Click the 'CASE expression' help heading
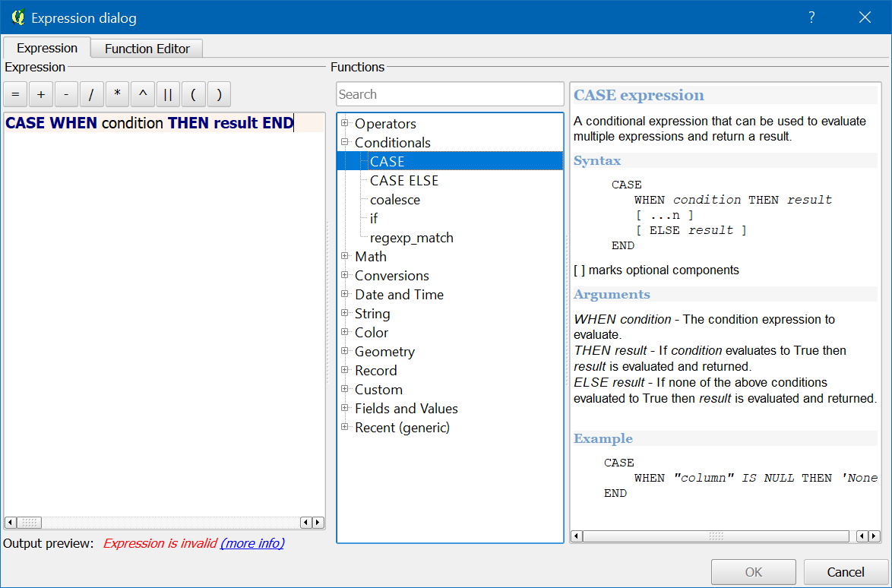Image resolution: width=892 pixels, height=588 pixels. (x=638, y=95)
